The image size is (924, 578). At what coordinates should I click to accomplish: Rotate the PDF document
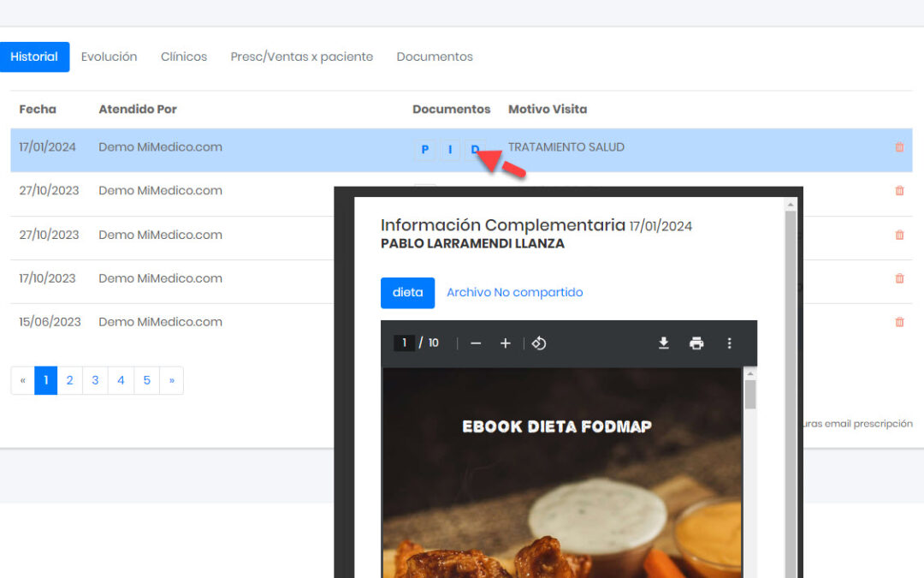[539, 343]
